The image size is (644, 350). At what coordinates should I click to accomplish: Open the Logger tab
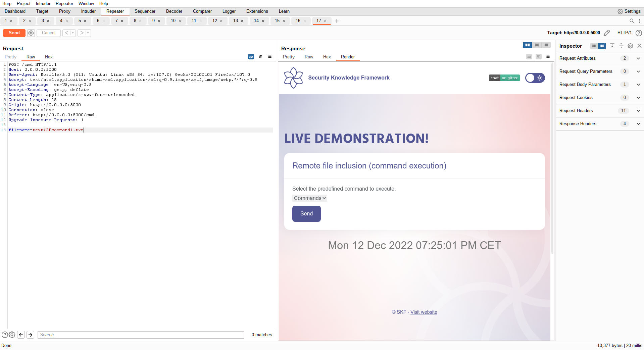tap(229, 11)
